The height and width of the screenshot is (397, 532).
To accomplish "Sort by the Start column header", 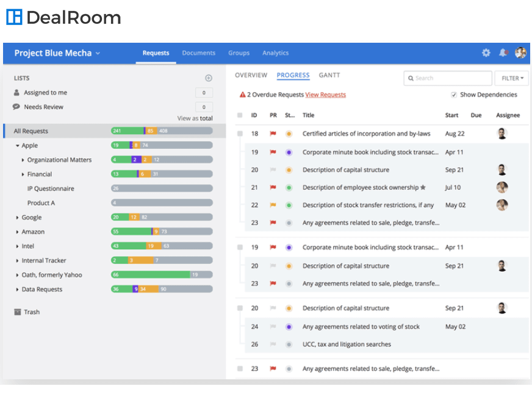I will [451, 115].
